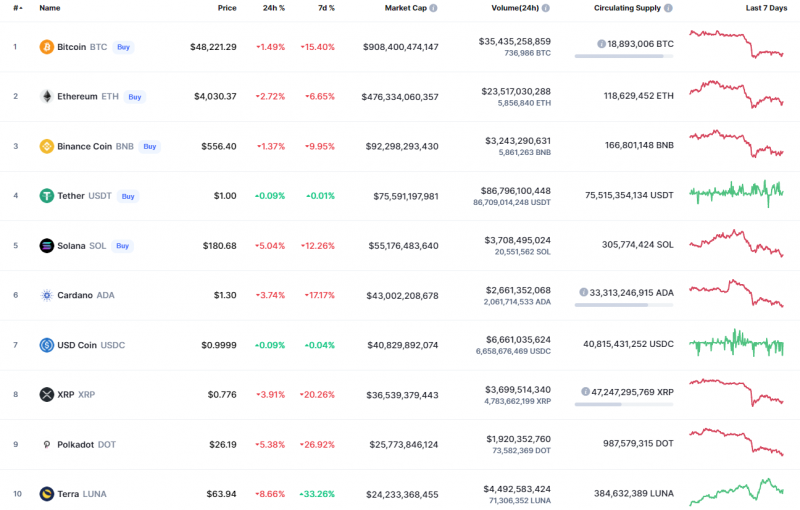
Task: Click XRP circulating supply progress bar
Action: pyautogui.click(x=623, y=404)
